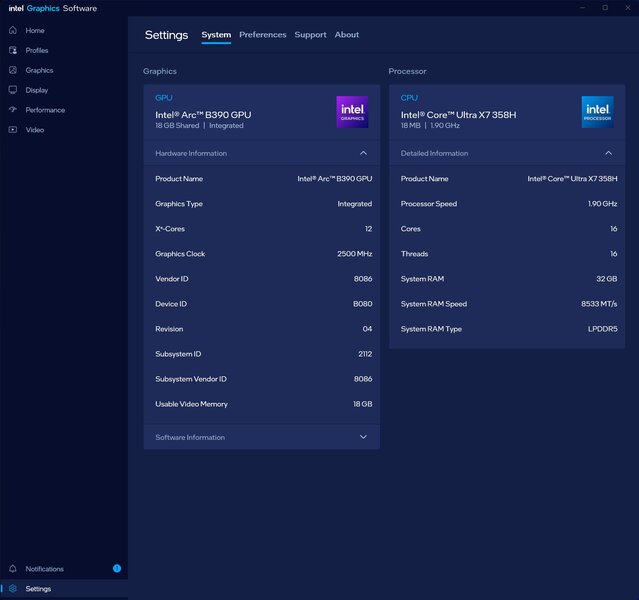Click the CPU card label
Viewport: 639px width, 600px height.
pos(409,98)
